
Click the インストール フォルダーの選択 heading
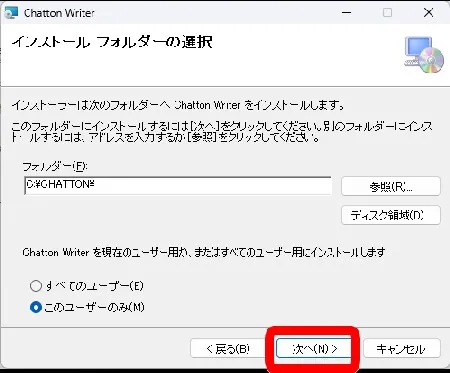point(112,42)
